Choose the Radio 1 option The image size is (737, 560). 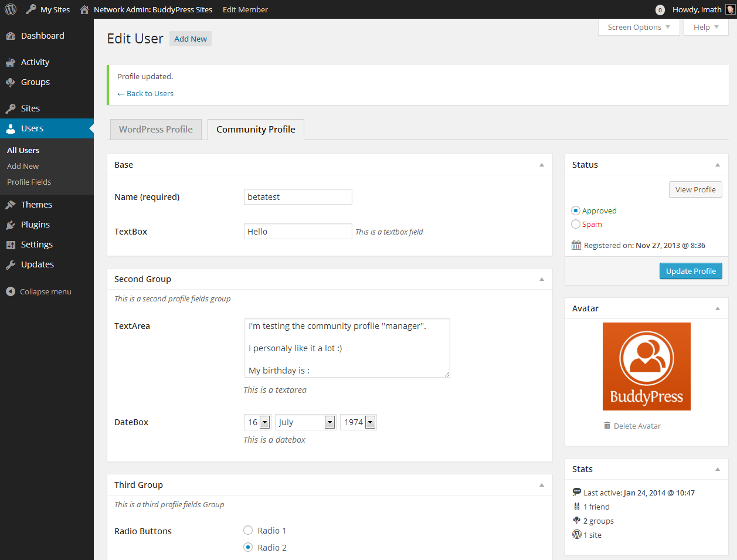point(248,530)
